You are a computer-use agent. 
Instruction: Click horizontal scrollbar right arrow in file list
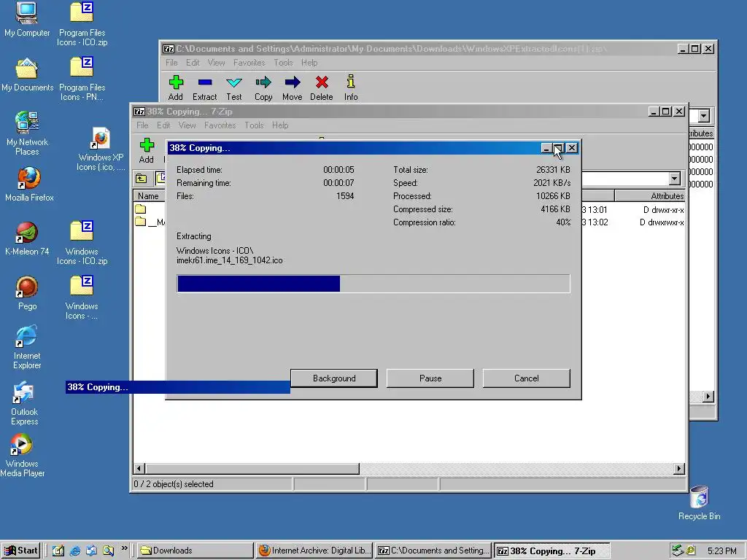click(679, 469)
